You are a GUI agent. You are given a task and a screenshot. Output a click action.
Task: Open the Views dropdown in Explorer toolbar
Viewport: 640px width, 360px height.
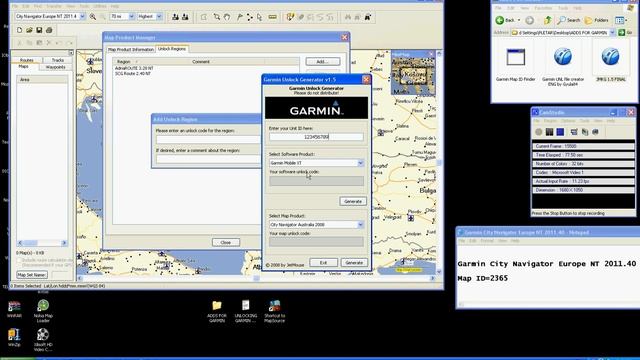point(621,20)
